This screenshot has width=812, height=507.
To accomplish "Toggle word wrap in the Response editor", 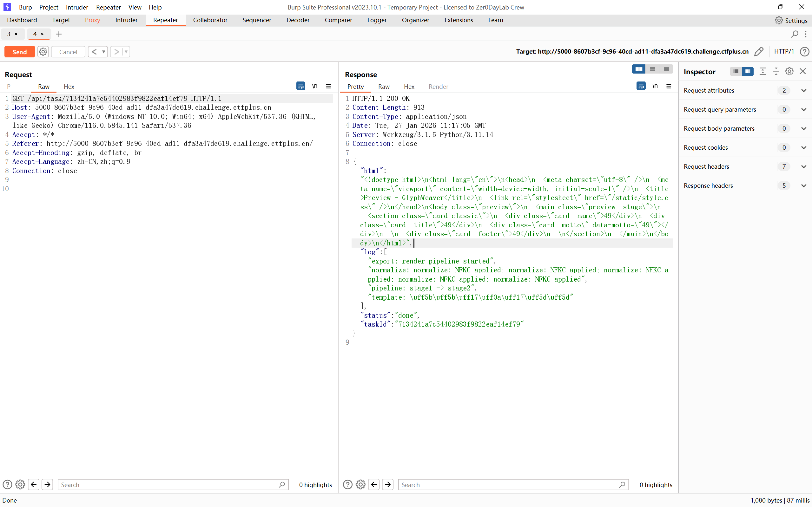I will (x=641, y=86).
